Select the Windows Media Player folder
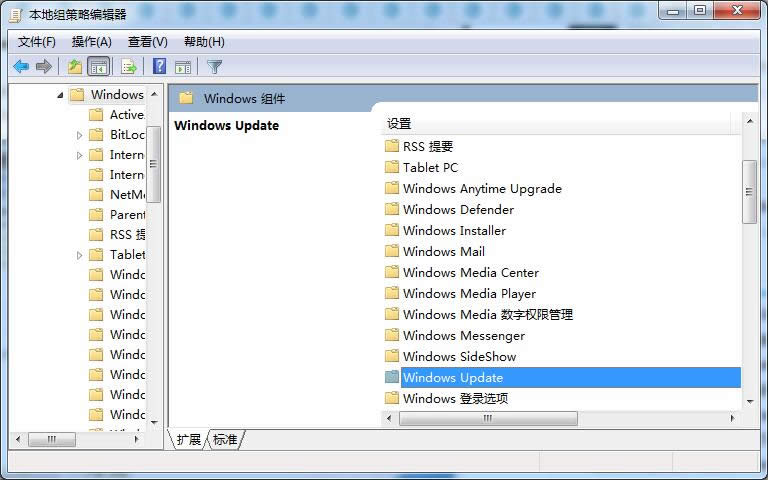This screenshot has height=480, width=768. [x=469, y=294]
